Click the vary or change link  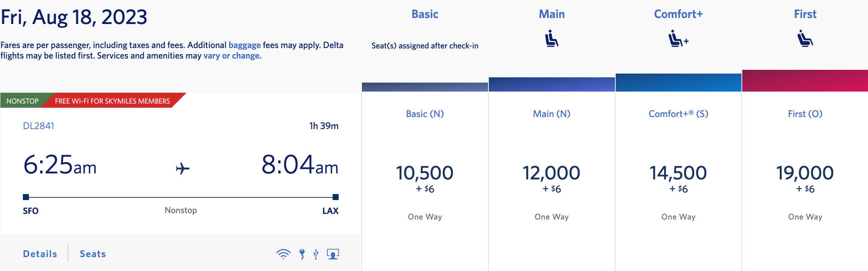click(232, 55)
